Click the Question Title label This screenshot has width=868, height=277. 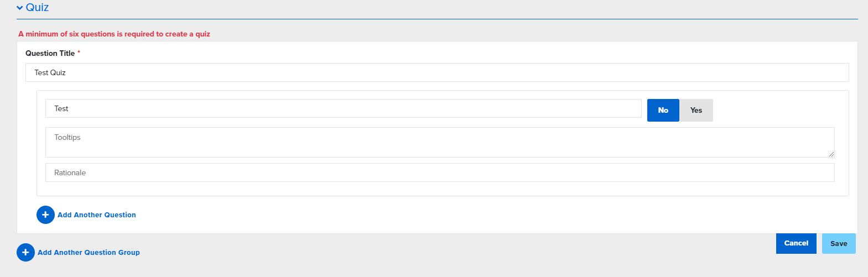point(50,53)
